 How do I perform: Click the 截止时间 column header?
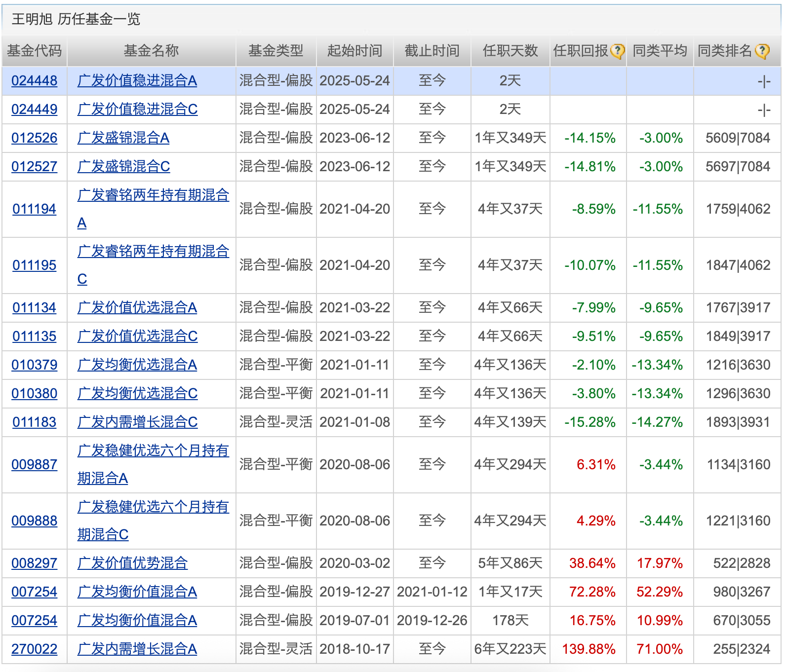coord(432,51)
